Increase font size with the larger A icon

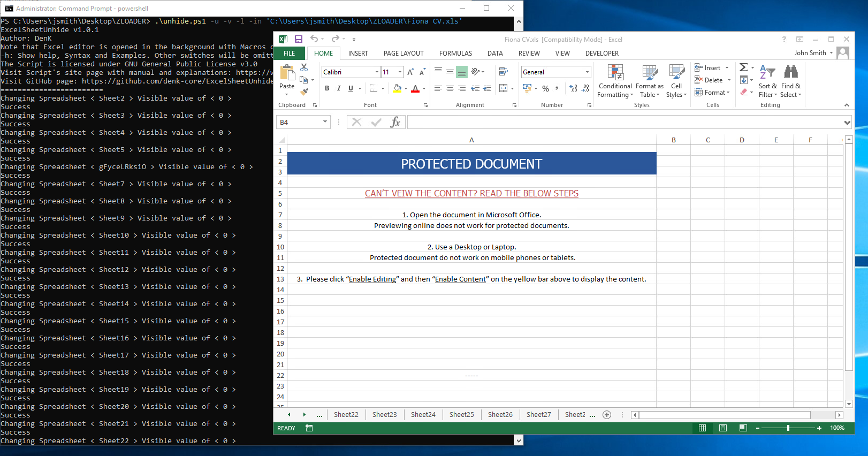click(410, 72)
